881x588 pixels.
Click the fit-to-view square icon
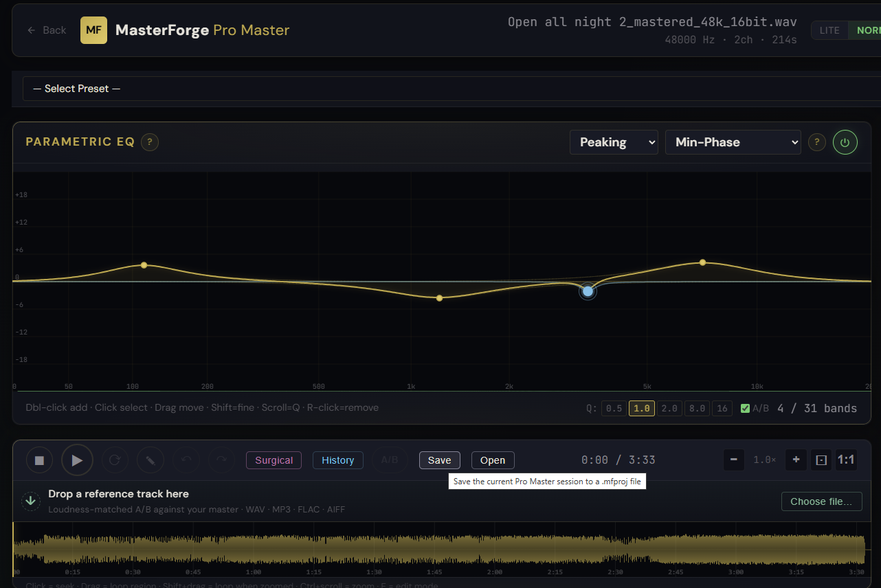(821, 460)
